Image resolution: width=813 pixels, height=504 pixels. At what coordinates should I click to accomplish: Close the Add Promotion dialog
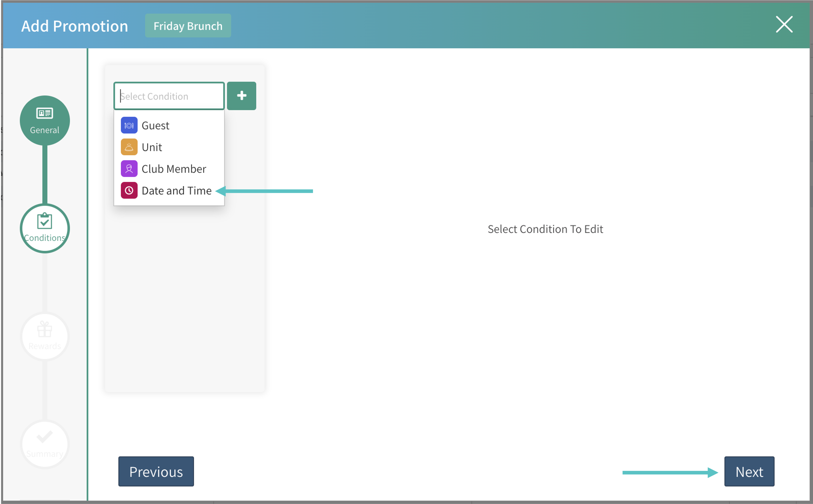784,24
